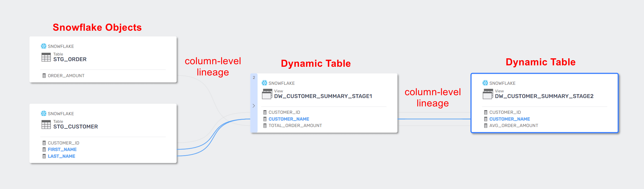Click the column icon next to STG_CUSTOMER's CUSTOMER_ID

click(x=44, y=143)
